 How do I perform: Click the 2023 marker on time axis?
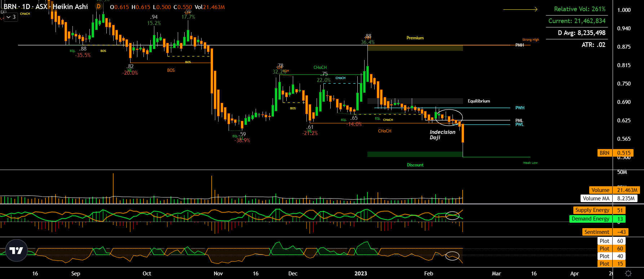tap(361, 274)
